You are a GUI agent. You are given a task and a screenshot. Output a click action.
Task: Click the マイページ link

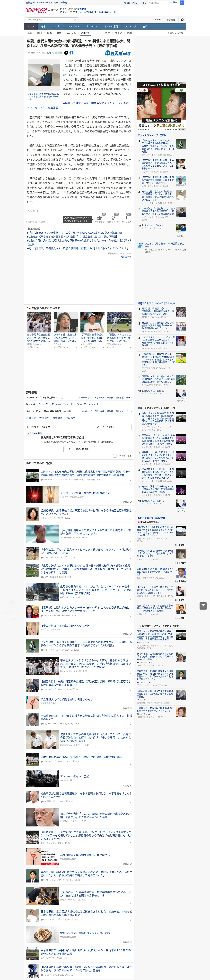coord(157,20)
